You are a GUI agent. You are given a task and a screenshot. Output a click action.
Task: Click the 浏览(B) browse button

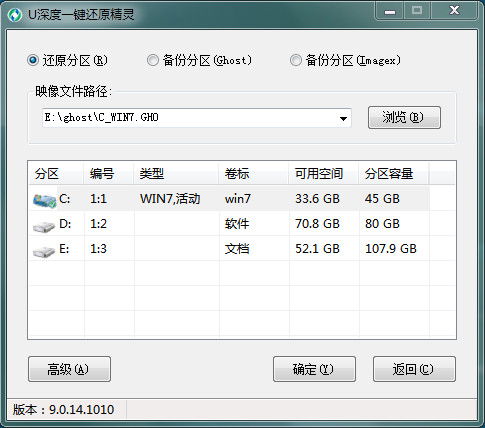[x=404, y=117]
